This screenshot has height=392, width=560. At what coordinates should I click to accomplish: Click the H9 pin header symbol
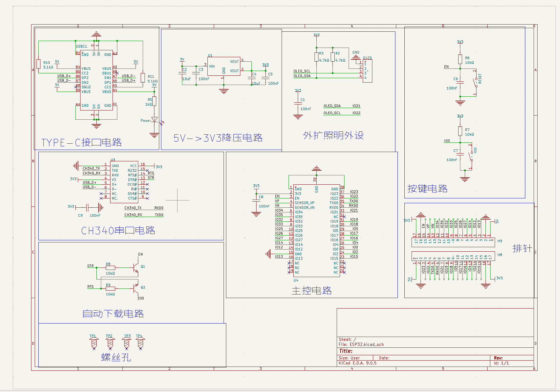click(453, 242)
